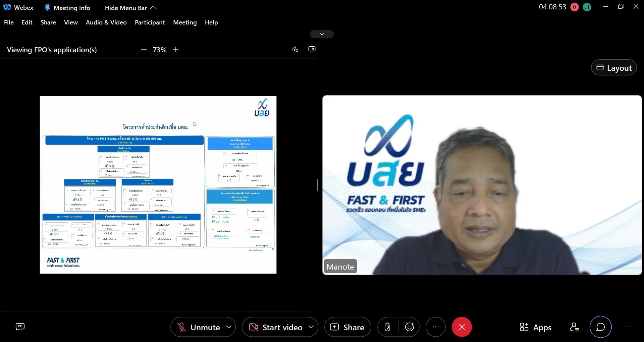Open the File menu
The width and height of the screenshot is (644, 342).
(9, 22)
